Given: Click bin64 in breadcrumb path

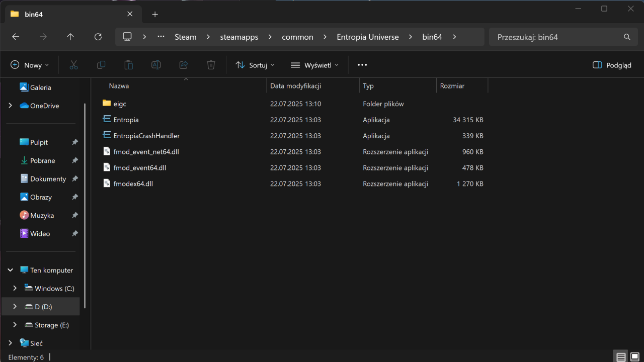Looking at the screenshot, I should click(x=432, y=37).
